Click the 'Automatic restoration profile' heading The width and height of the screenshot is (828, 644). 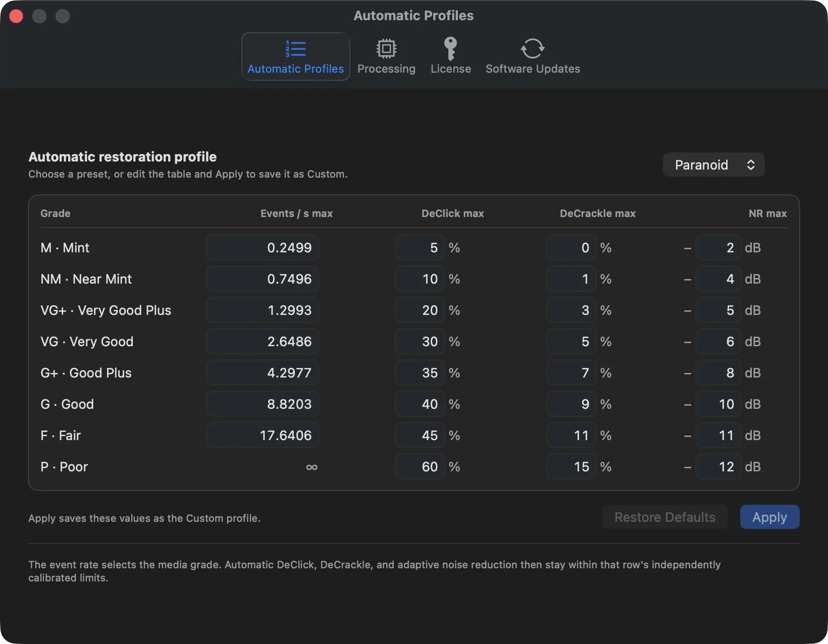[x=123, y=156]
